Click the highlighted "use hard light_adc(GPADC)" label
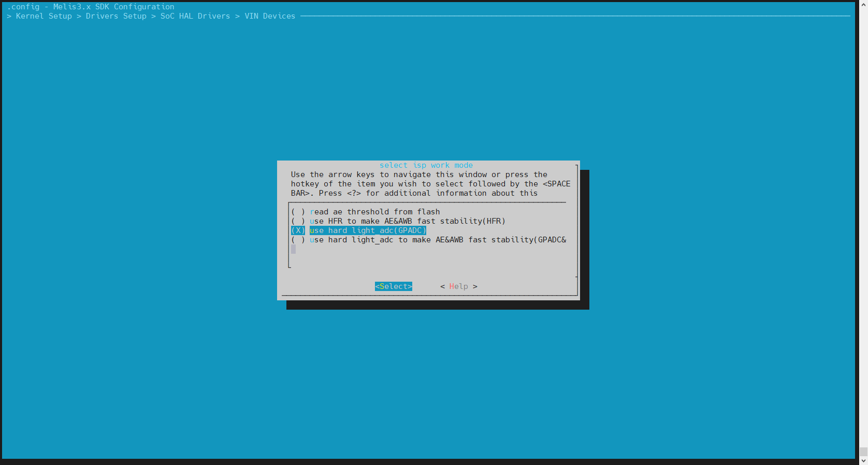This screenshot has height=465, width=868. [x=368, y=230]
